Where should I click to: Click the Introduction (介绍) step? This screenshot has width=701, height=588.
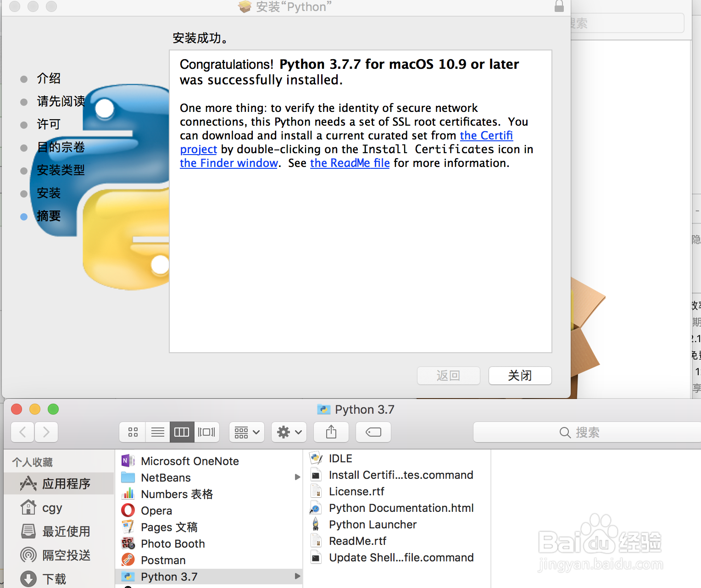[x=49, y=78]
